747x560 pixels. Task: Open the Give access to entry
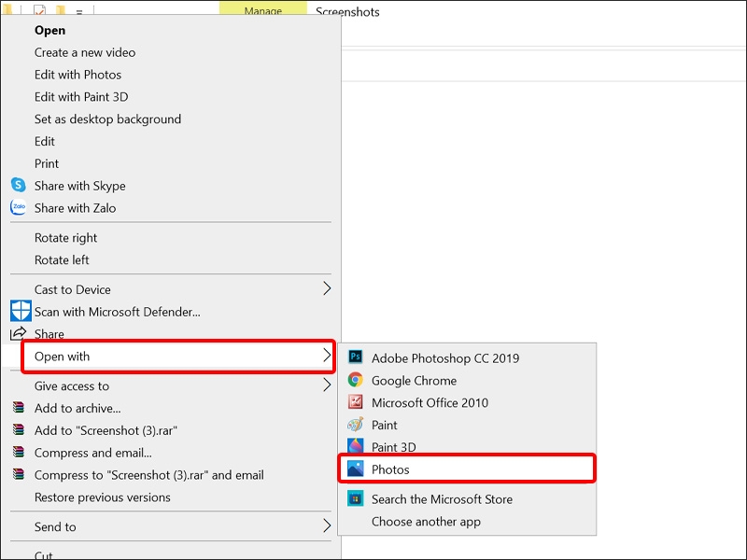(72, 386)
